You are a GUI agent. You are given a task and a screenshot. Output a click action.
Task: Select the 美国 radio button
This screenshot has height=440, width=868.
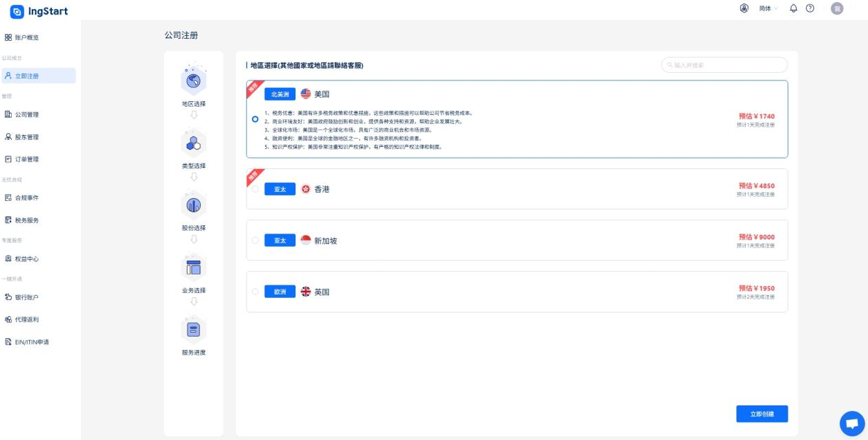coord(255,119)
